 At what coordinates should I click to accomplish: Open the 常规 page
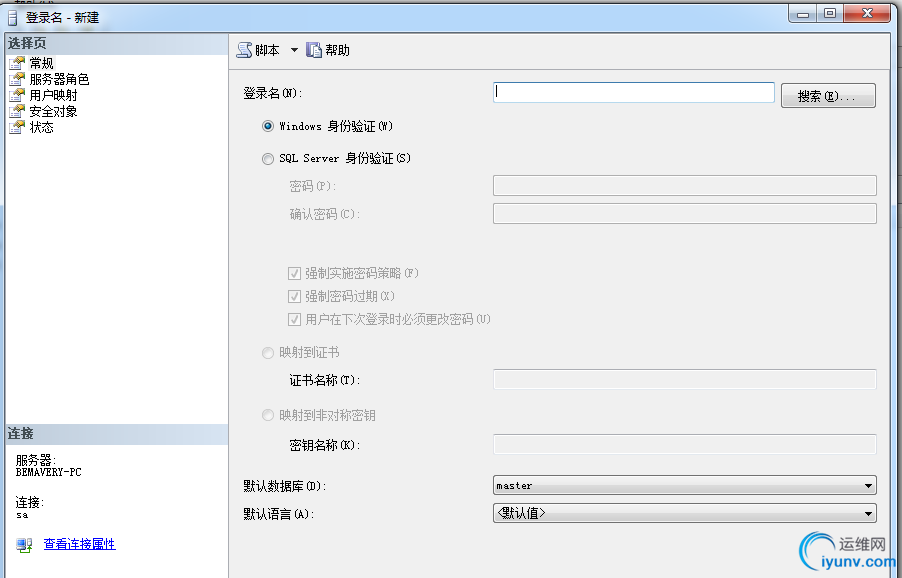click(41, 63)
